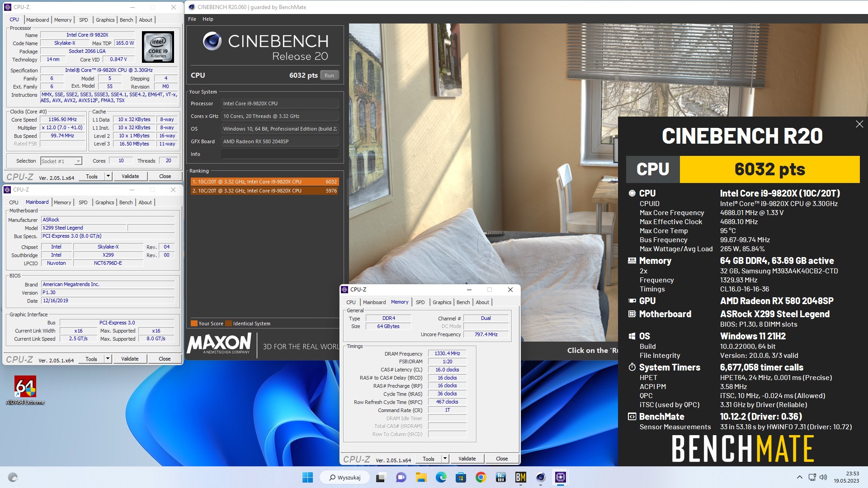Click Uncore Frequency value 797.4 MHz

[486, 334]
